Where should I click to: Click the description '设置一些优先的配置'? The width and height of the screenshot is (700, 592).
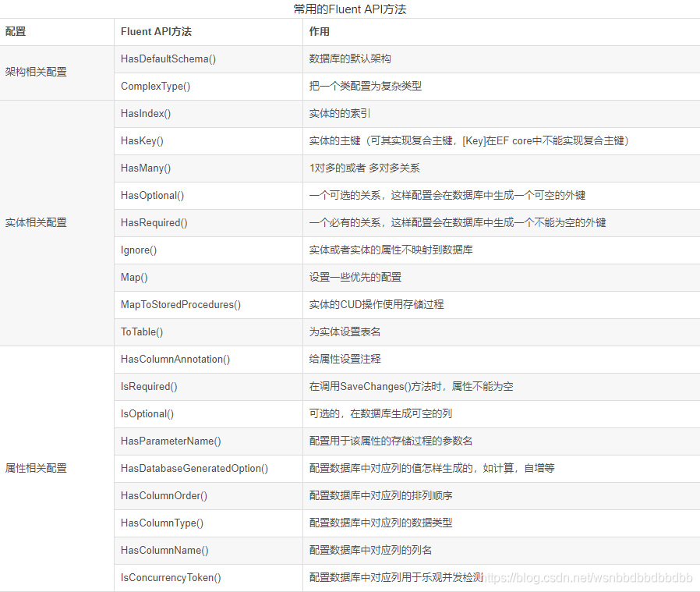coord(355,277)
